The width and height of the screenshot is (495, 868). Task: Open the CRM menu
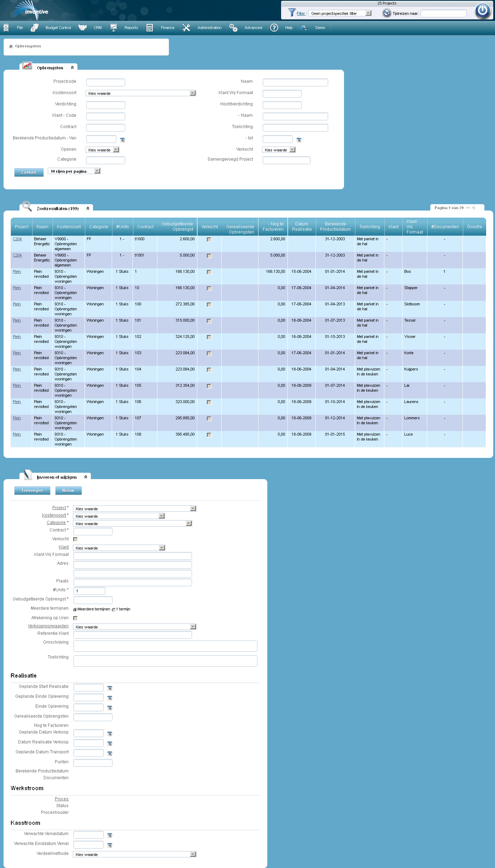pos(98,28)
